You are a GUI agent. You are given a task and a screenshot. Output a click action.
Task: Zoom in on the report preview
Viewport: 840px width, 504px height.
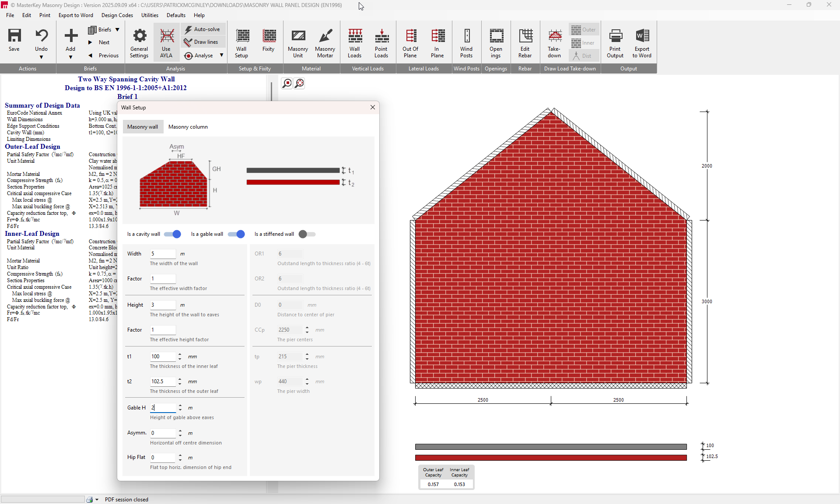287,83
